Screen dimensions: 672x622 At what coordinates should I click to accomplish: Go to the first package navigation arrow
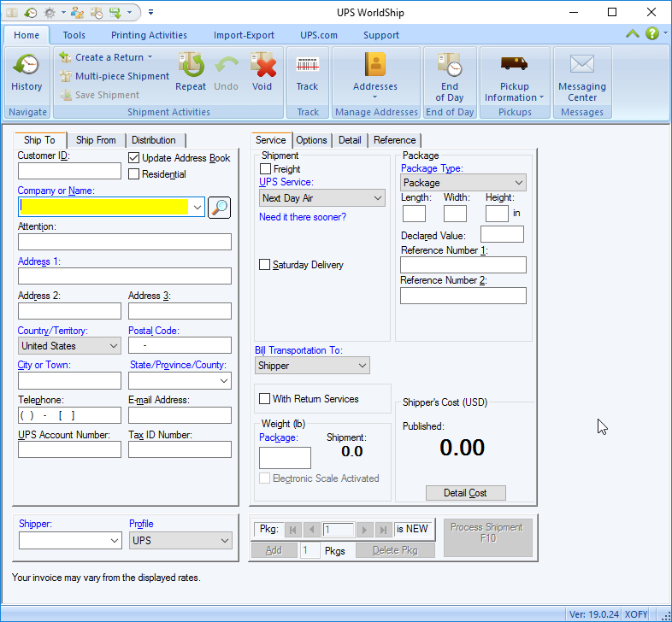(292, 530)
